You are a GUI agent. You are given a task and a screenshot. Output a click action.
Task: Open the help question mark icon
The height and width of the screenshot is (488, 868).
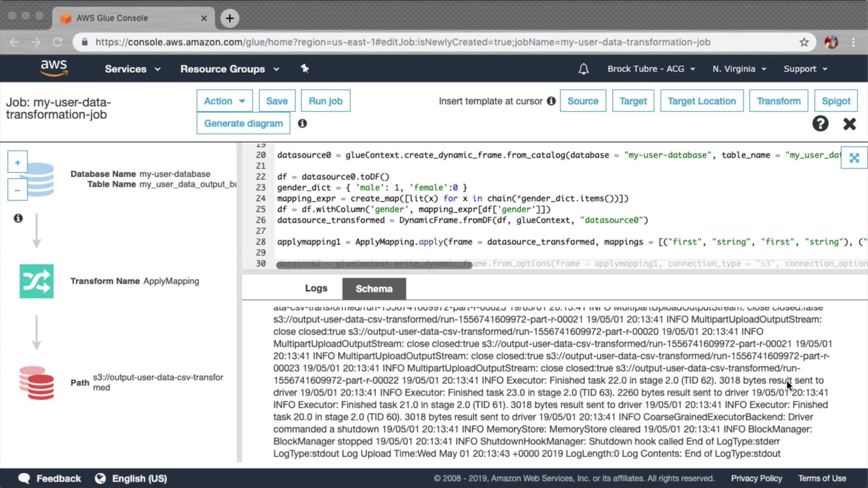click(820, 123)
